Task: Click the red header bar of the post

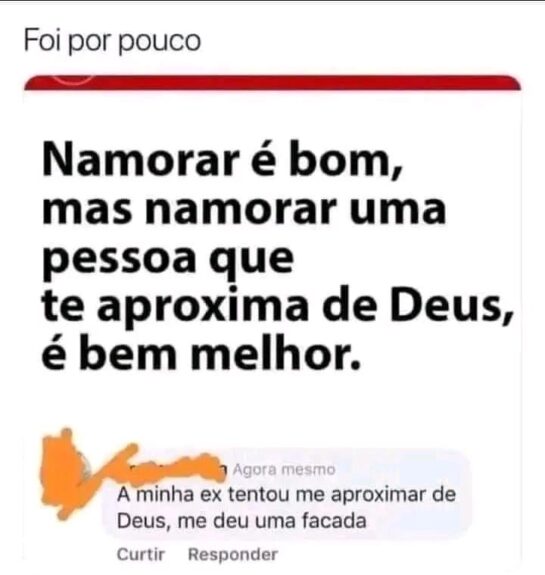Action: pyautogui.click(x=272, y=83)
